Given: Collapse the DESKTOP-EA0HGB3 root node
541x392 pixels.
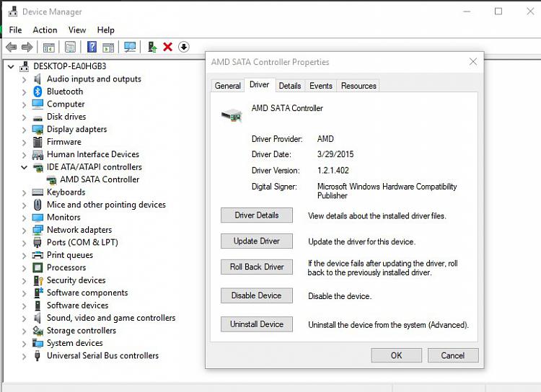Looking at the screenshot, I should click(x=11, y=66).
